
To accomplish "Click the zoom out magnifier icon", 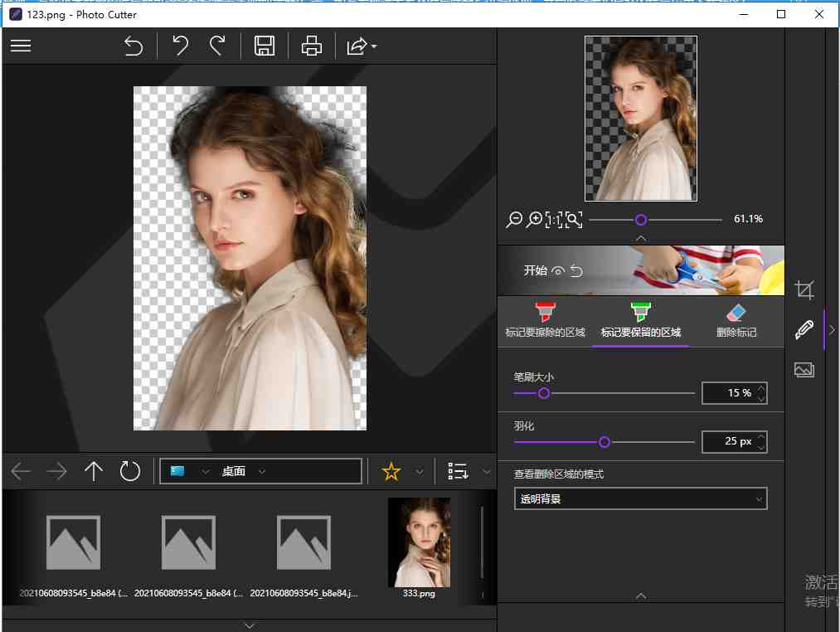I will point(515,219).
